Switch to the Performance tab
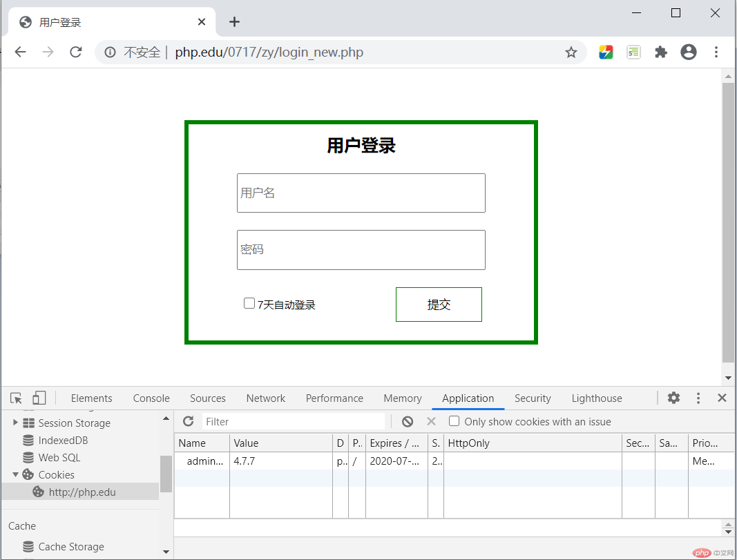Screen dimensions: 737x560 click(x=334, y=398)
